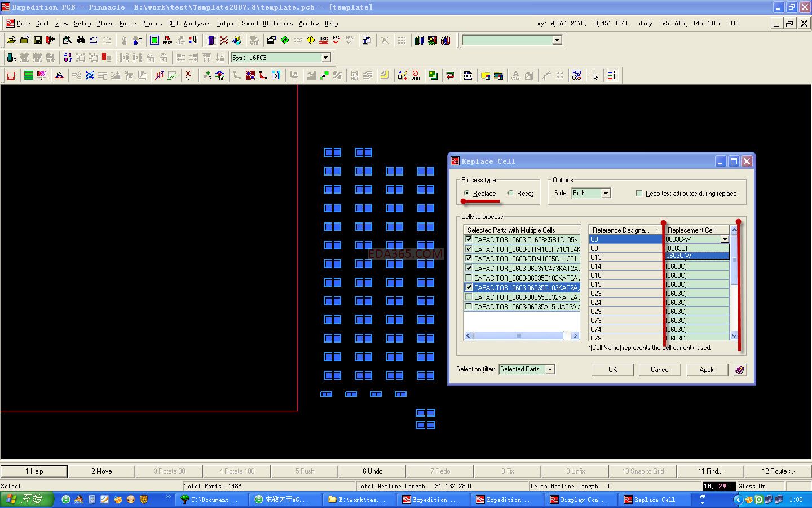Viewport: 812px width, 508px height.
Task: Select the Reset process type radio button
Action: pyautogui.click(x=510, y=193)
